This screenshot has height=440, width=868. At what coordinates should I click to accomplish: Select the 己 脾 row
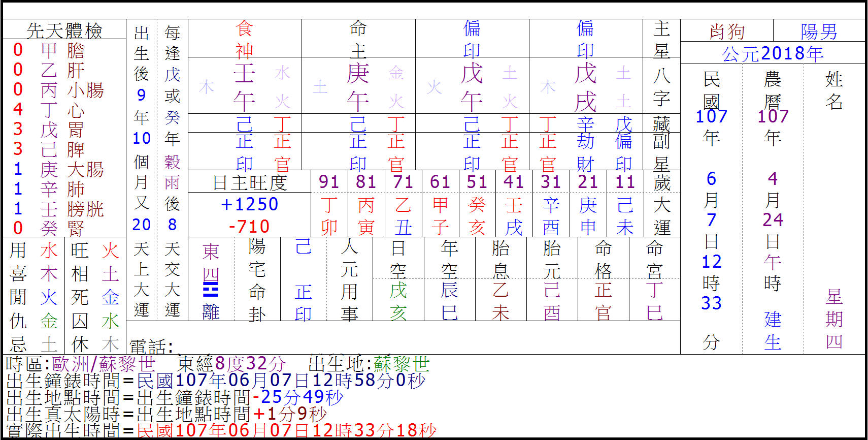click(x=49, y=149)
